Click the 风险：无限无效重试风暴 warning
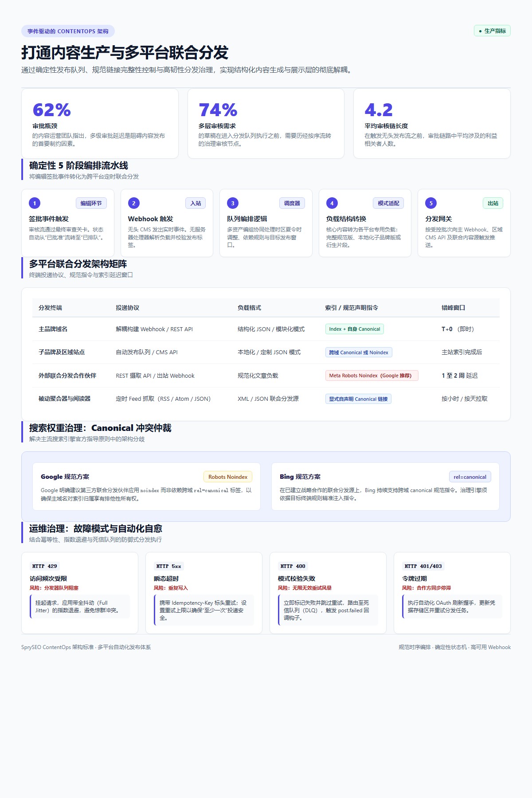 click(x=305, y=588)
